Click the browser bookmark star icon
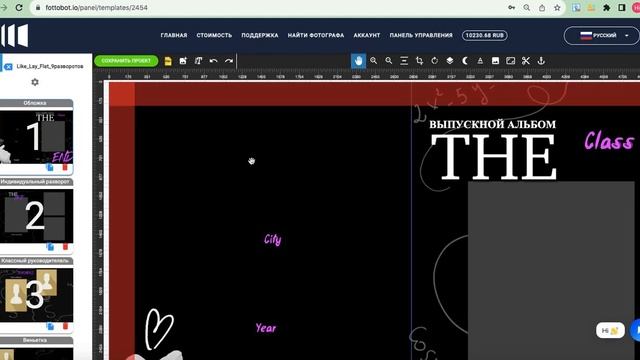640x360 pixels. tap(557, 8)
